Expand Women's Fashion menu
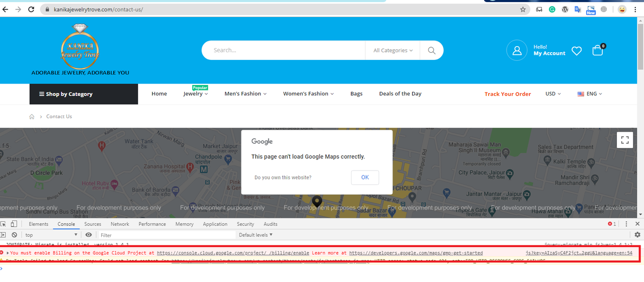This screenshot has width=644, height=282. coord(308,93)
